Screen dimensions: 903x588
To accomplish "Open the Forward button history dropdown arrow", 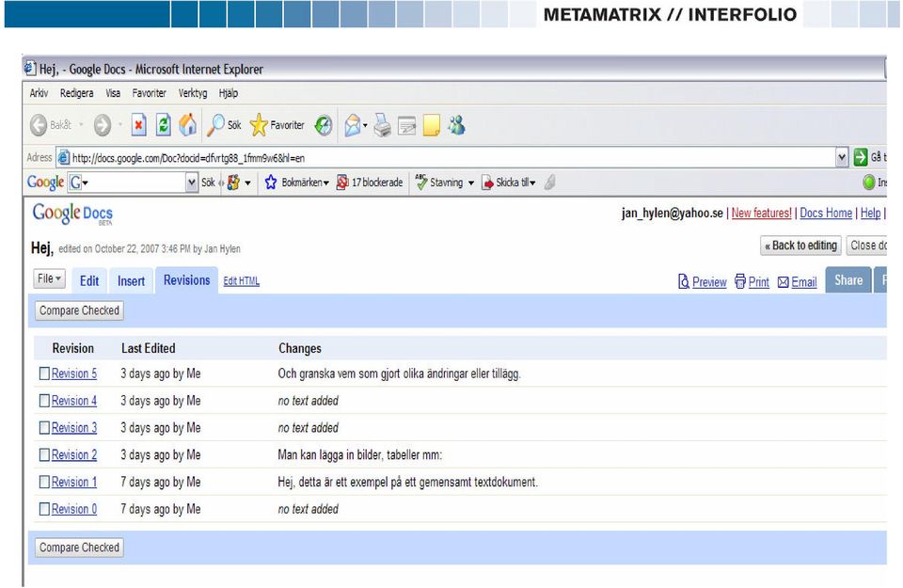I will click(x=119, y=124).
